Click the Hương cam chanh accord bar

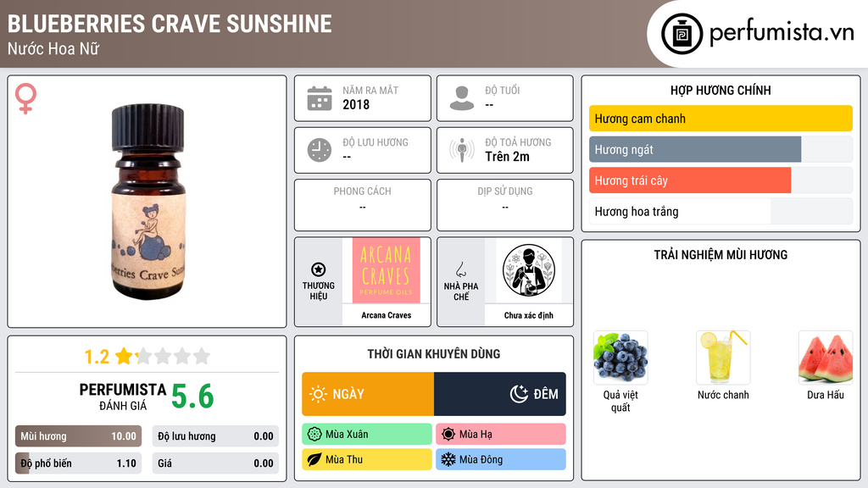(x=721, y=119)
